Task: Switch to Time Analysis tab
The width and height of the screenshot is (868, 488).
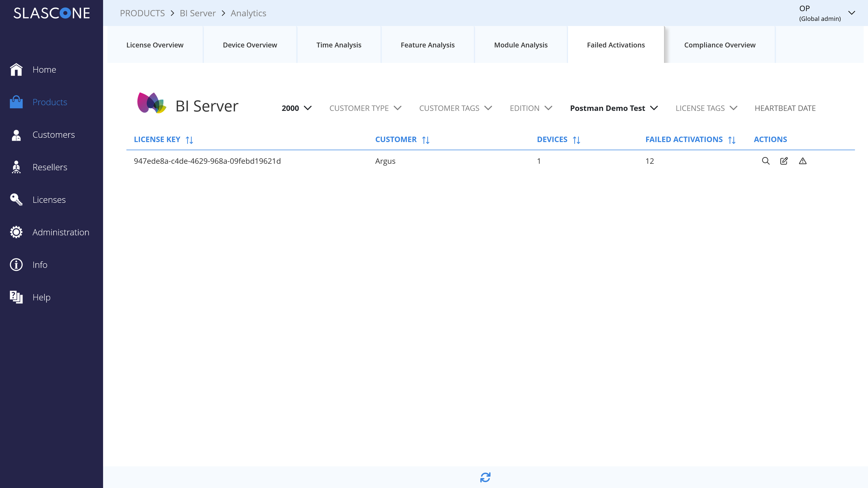Action: (x=339, y=45)
